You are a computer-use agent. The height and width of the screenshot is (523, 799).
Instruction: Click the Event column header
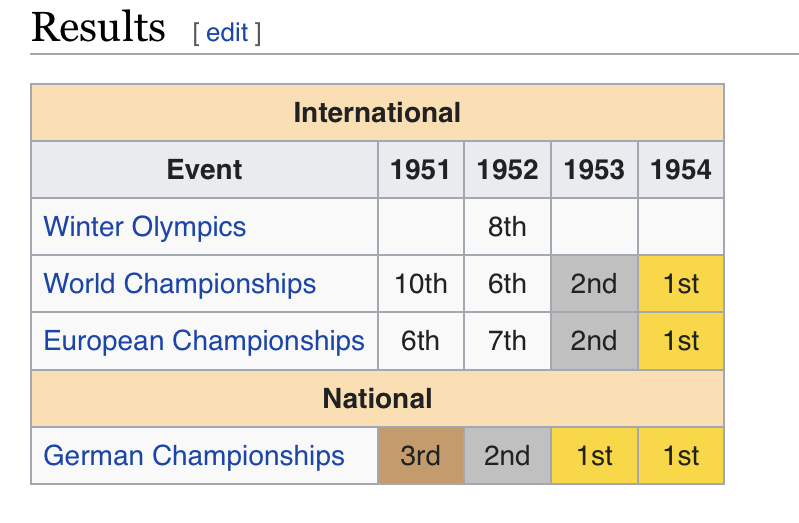pyautogui.click(x=204, y=170)
